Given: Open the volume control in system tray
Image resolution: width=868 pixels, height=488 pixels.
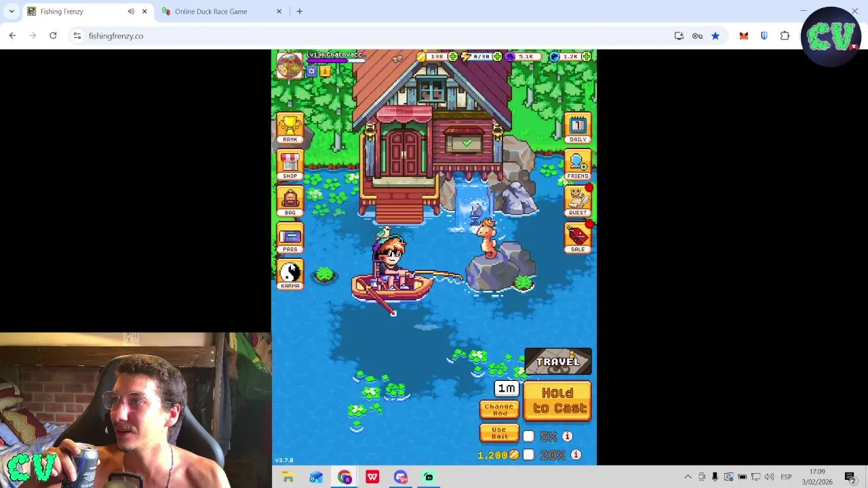Looking at the screenshot, I should click(x=769, y=477).
